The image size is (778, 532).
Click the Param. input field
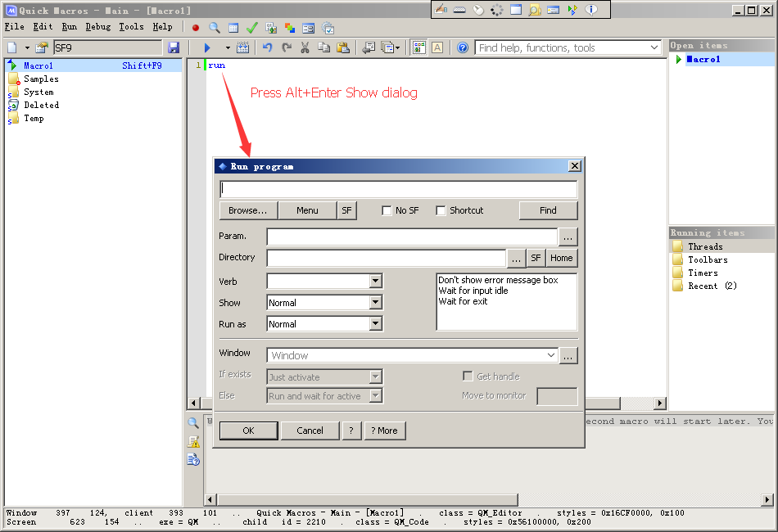pyautogui.click(x=412, y=237)
